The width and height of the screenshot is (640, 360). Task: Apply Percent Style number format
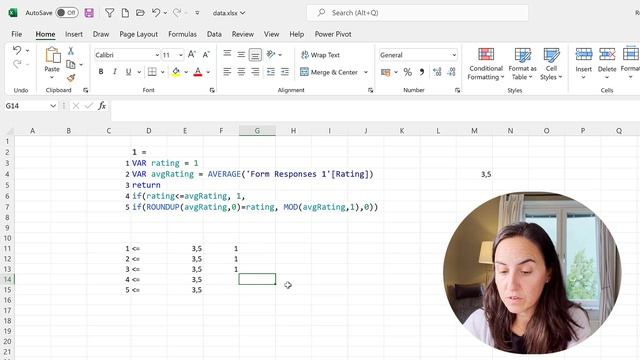[x=407, y=72]
